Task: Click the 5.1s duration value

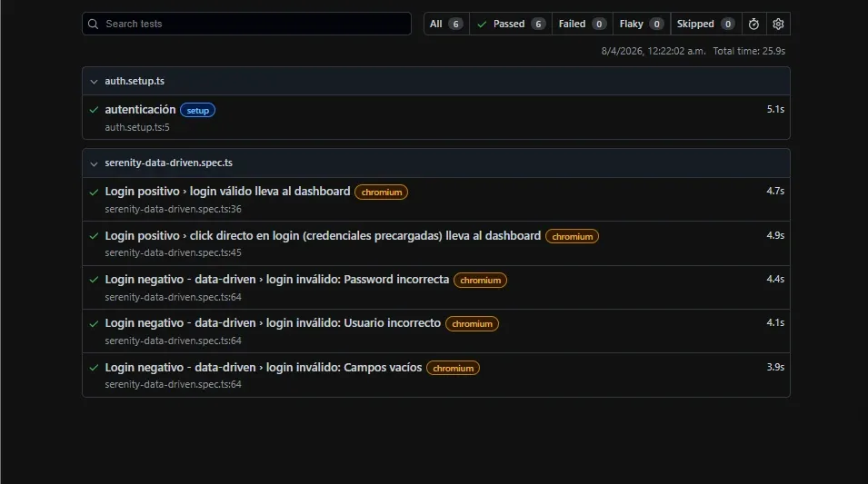Action: pos(775,110)
